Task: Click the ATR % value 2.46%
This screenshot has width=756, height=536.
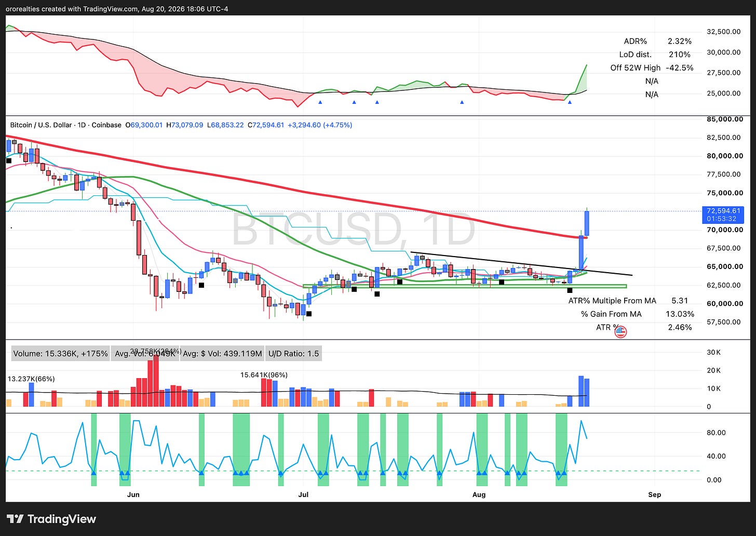Action: click(x=680, y=327)
